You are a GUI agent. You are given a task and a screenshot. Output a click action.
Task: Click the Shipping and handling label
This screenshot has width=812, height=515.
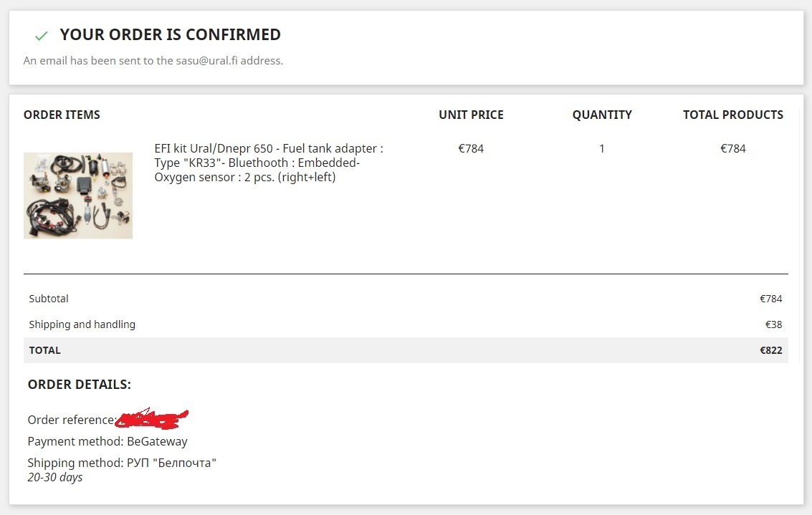82,324
